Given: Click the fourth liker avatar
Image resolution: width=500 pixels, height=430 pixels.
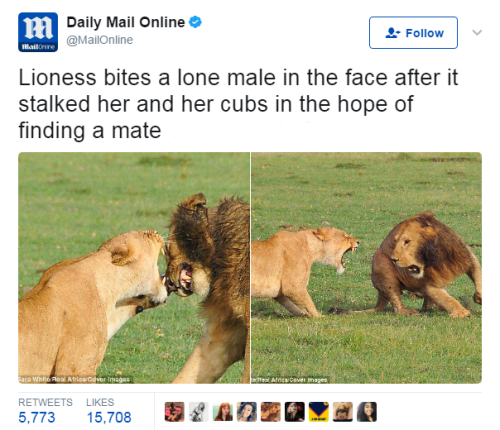Looking at the screenshot, I should click(247, 412).
